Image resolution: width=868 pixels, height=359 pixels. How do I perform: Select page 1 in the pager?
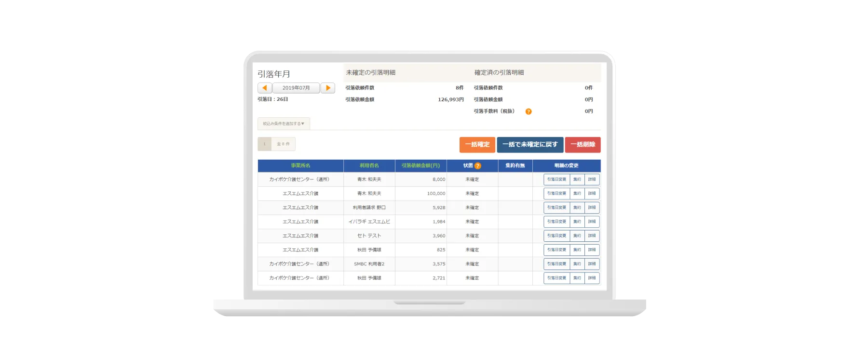coord(264,144)
